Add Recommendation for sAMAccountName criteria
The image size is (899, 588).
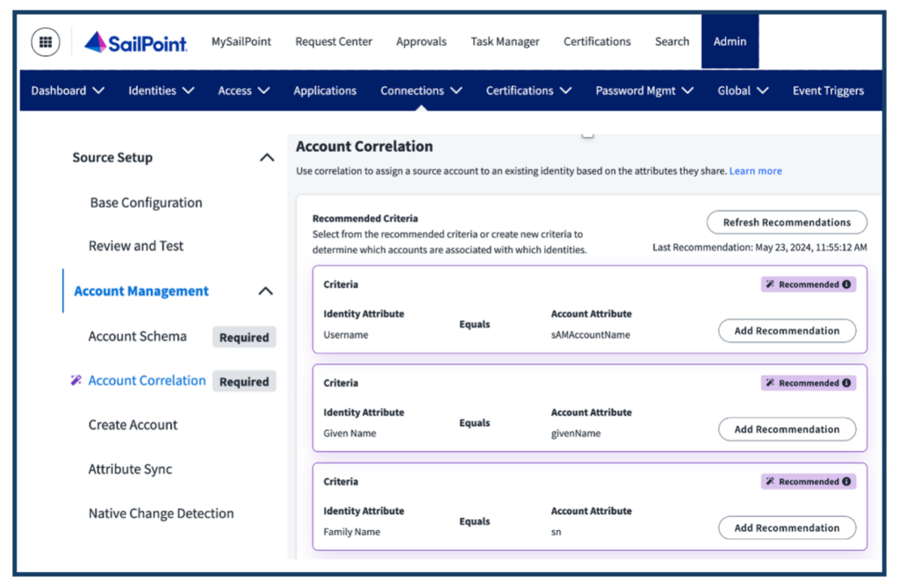point(787,331)
